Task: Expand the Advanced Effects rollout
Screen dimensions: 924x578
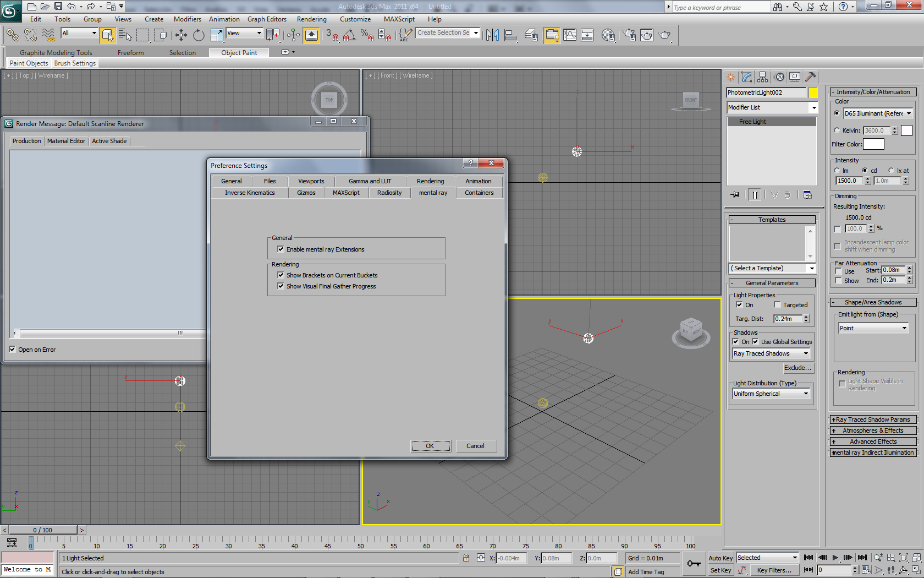Action: [x=873, y=441]
